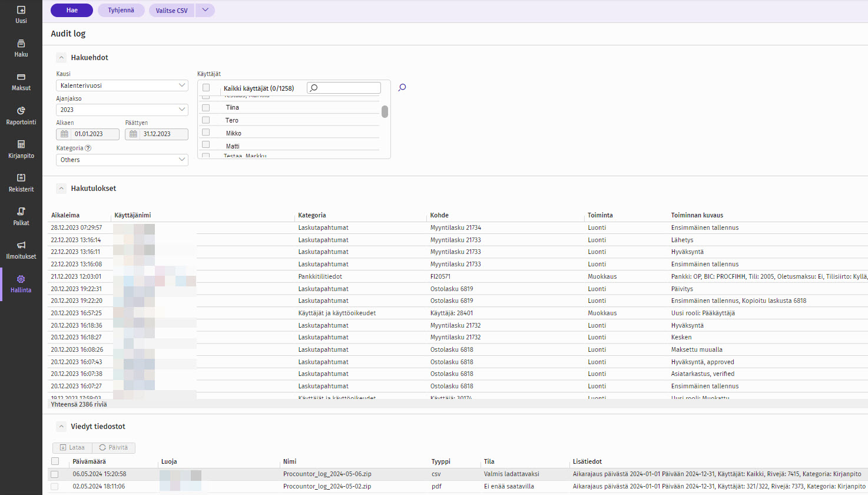
Task: Click the Käyttäjä: 28401 cell
Action: coord(452,313)
